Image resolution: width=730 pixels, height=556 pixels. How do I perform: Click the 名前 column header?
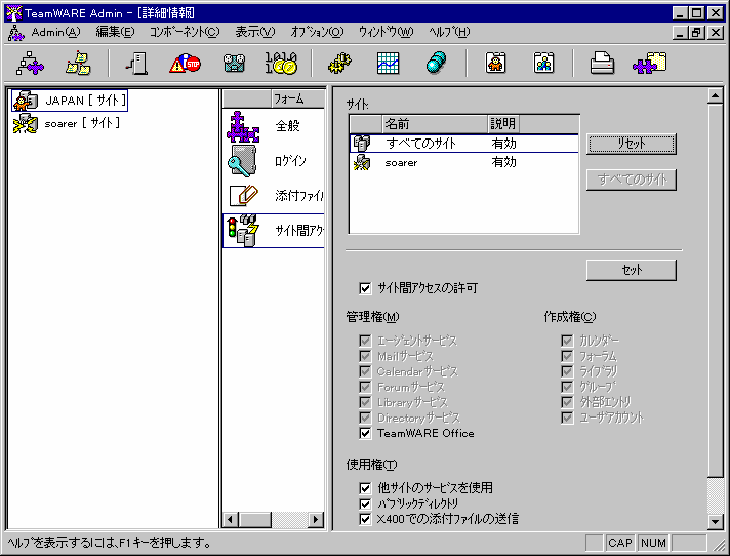(x=434, y=124)
